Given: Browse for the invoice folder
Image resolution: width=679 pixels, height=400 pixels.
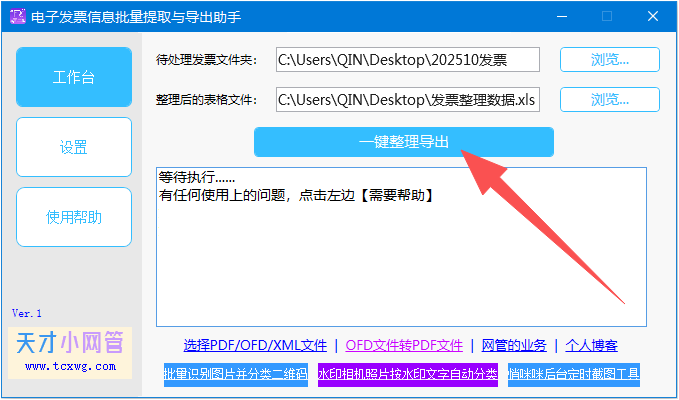Looking at the screenshot, I should (610, 60).
